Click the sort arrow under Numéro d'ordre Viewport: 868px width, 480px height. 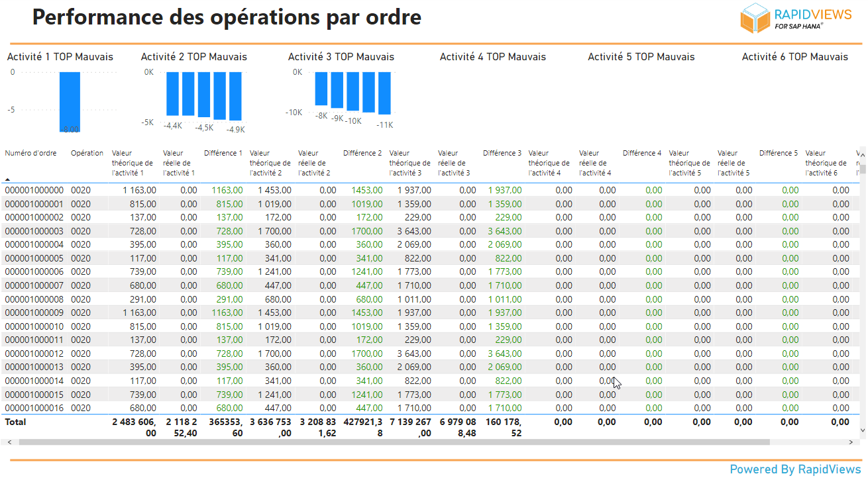[8, 179]
